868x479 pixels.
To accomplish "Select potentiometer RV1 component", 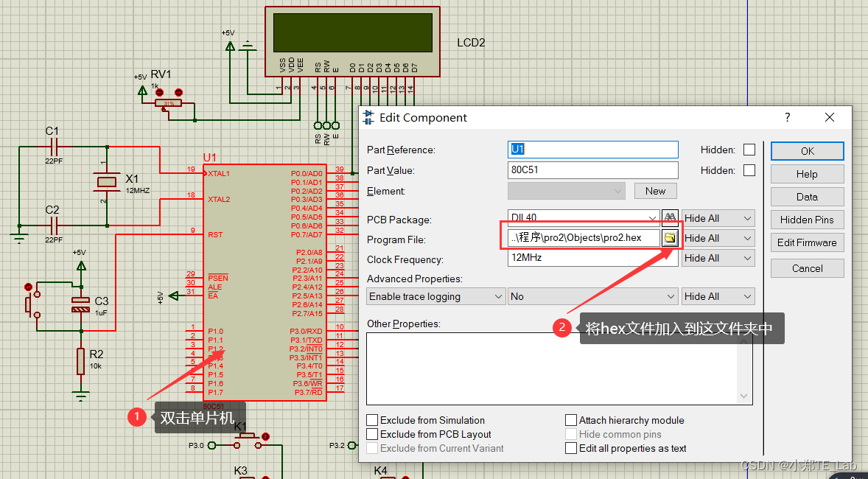I will 169,104.
